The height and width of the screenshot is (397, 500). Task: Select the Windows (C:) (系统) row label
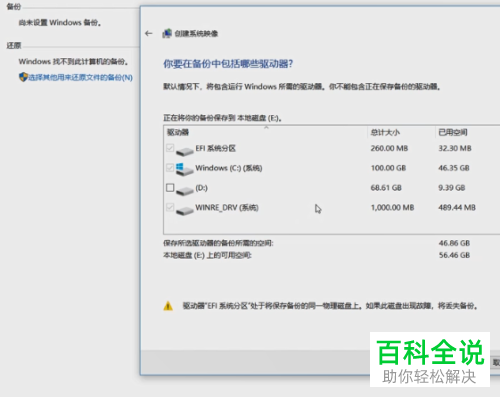(x=229, y=168)
